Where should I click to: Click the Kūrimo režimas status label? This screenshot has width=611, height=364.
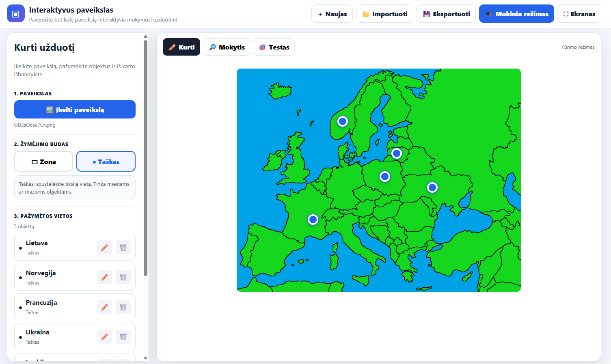tap(578, 47)
